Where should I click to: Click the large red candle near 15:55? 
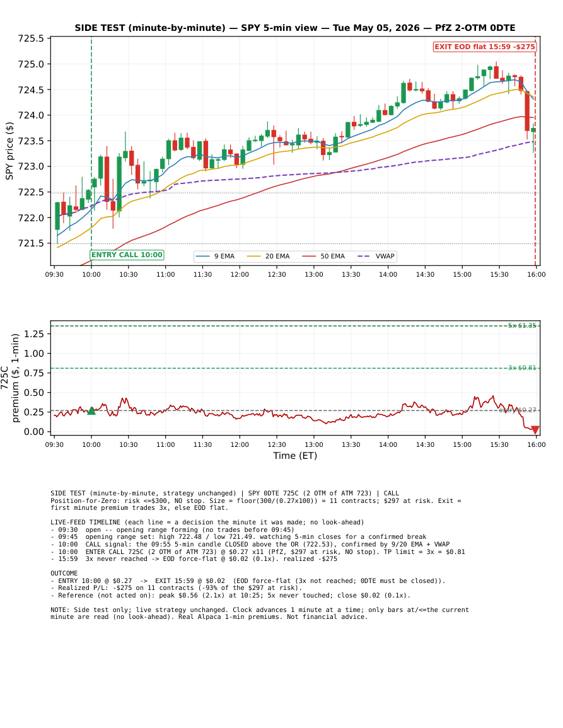527,112
